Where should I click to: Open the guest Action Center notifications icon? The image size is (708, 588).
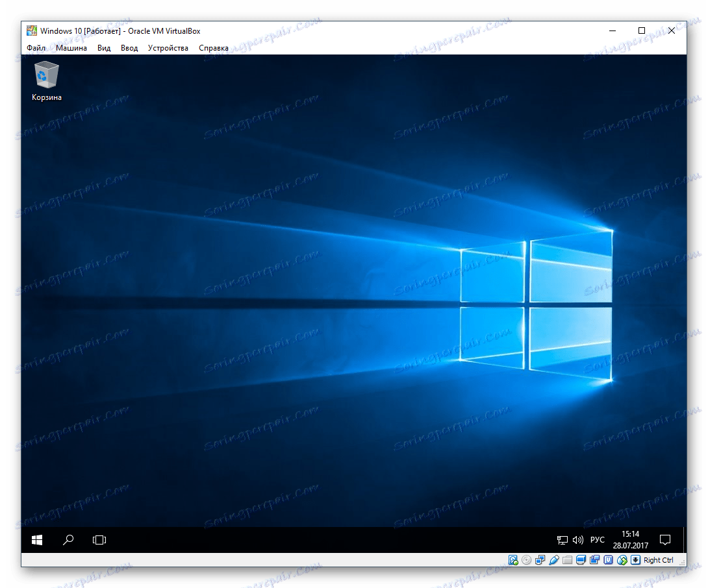click(665, 540)
